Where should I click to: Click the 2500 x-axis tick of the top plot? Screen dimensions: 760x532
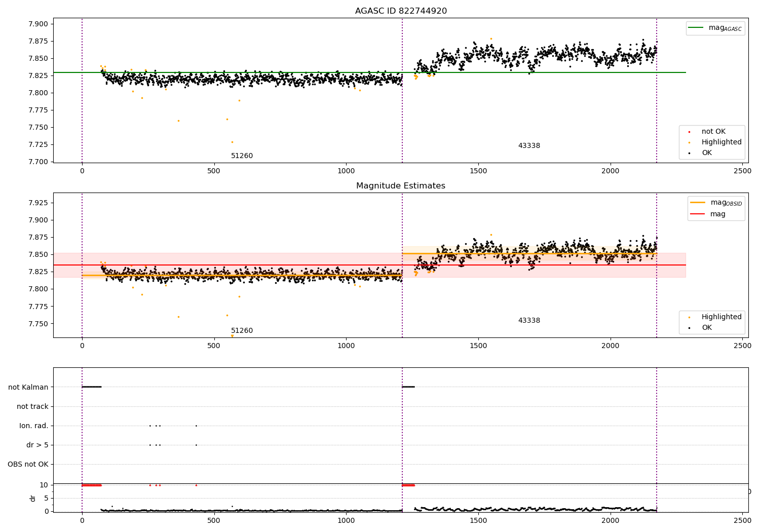(742, 171)
